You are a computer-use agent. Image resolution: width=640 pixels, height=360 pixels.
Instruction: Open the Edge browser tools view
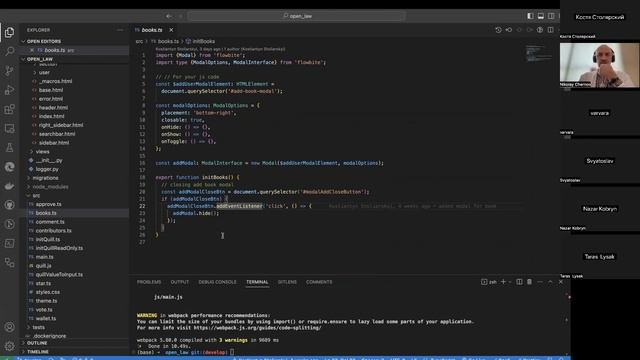click(x=9, y=167)
